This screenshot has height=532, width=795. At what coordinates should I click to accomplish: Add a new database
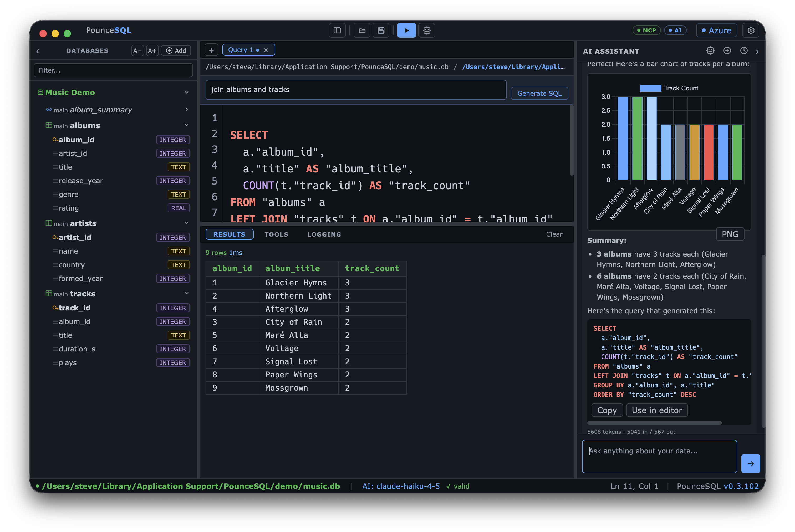pyautogui.click(x=176, y=51)
